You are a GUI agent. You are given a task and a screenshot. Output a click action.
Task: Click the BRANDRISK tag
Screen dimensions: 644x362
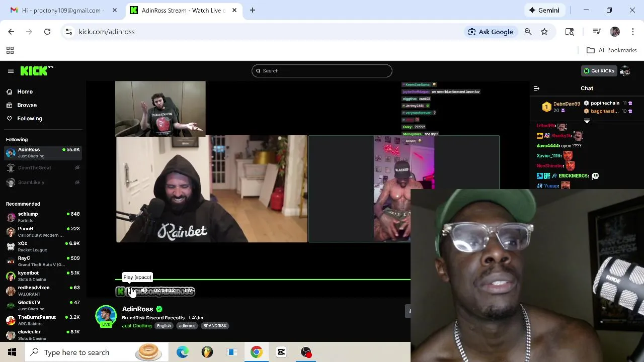point(215,326)
